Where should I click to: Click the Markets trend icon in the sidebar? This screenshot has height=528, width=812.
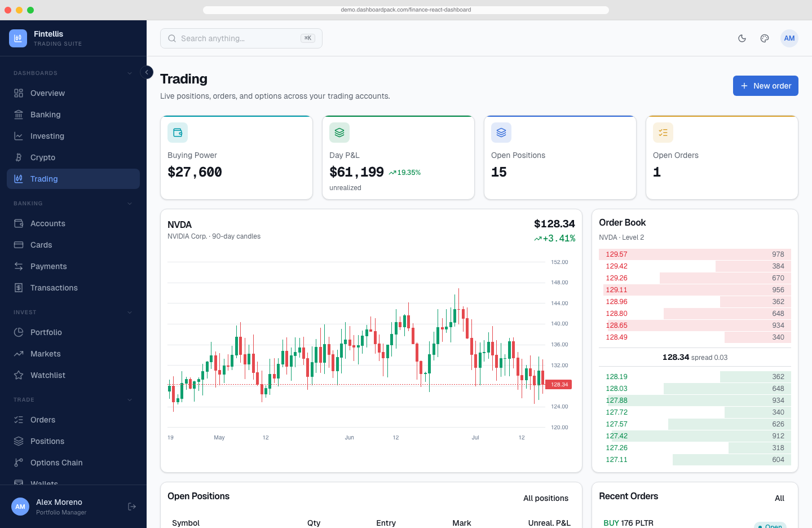(19, 354)
